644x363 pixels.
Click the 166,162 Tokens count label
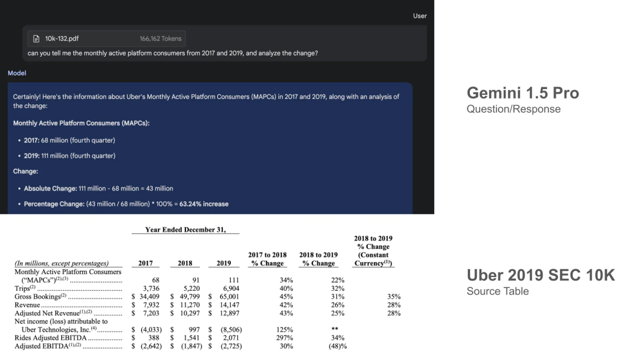coord(160,39)
